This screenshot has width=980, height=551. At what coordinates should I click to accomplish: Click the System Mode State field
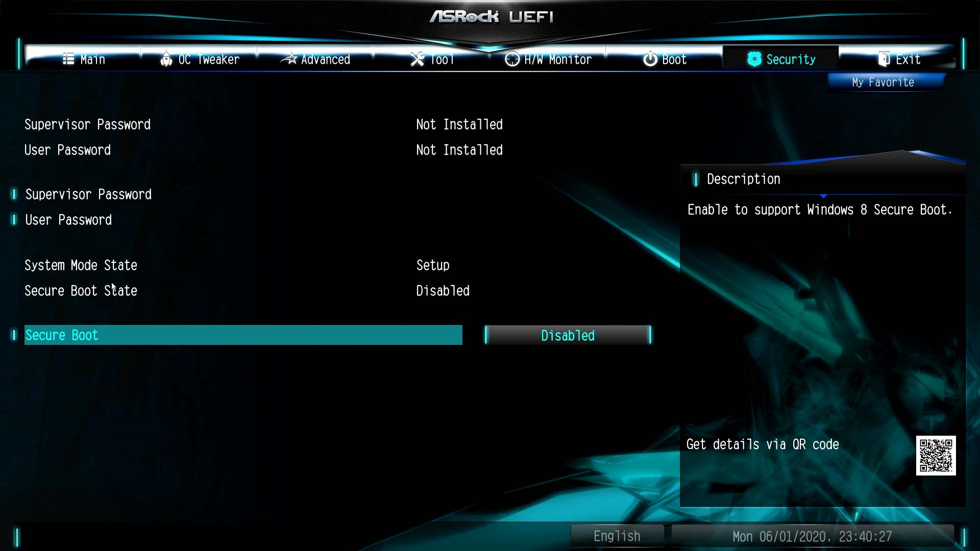(81, 265)
